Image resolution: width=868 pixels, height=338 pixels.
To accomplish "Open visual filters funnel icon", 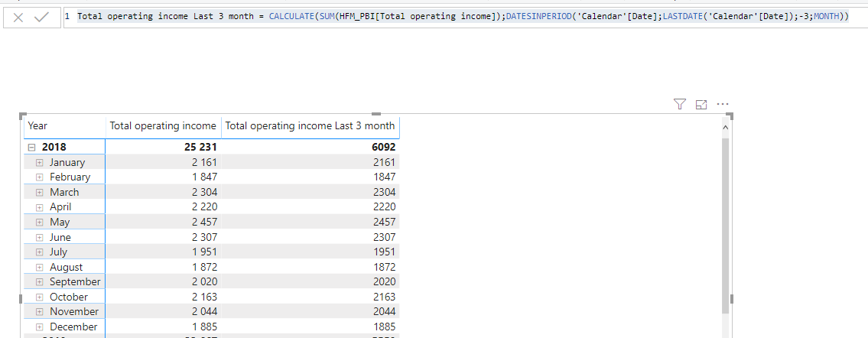I will (x=680, y=104).
